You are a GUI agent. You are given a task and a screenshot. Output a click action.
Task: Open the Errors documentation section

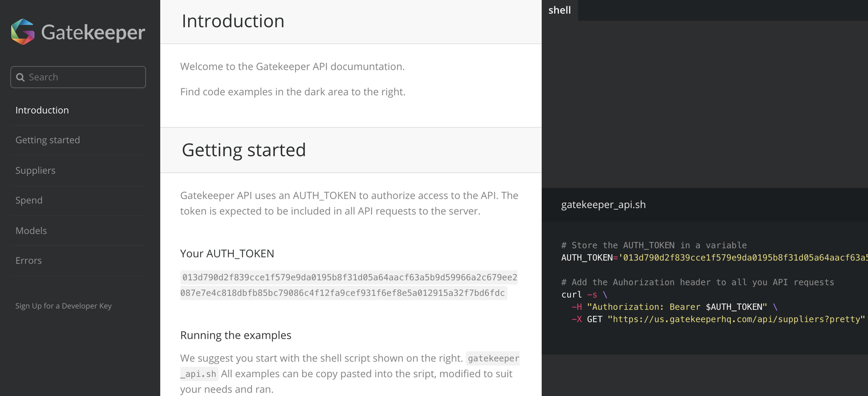(x=28, y=260)
